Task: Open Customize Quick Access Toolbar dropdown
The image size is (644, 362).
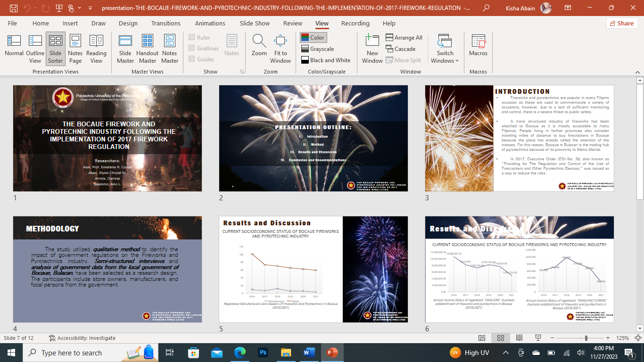Action: point(90,8)
